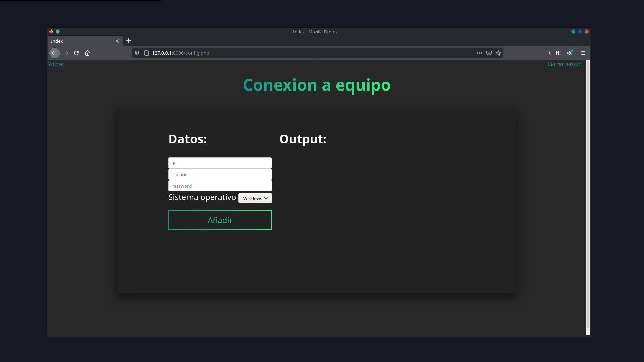Close the Index tab
This screenshot has height=362, width=644.
tap(117, 41)
